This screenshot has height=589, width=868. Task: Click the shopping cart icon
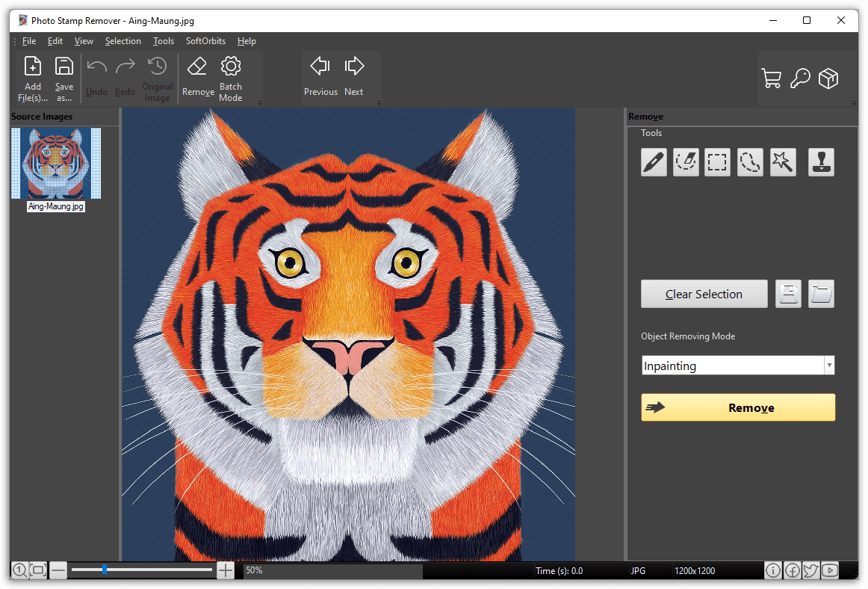(771, 78)
